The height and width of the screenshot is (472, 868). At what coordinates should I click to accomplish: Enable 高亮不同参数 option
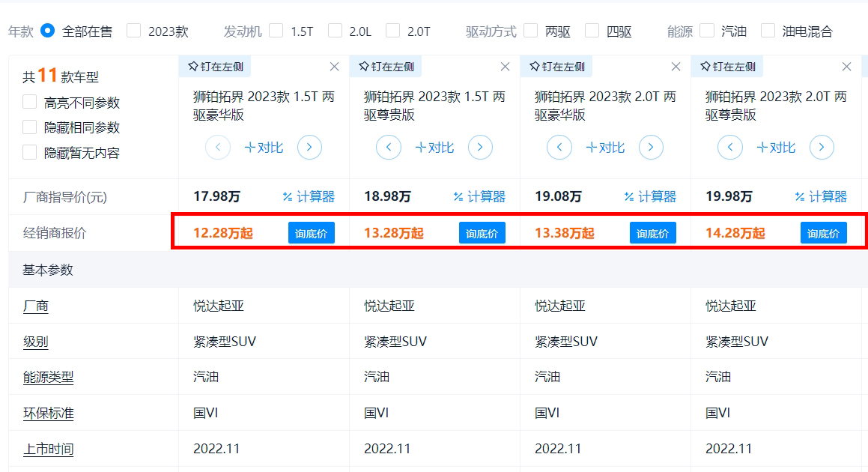tap(29, 103)
